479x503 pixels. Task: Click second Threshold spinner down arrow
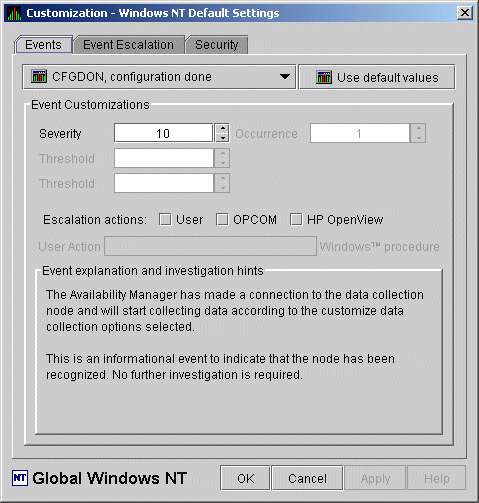tap(222, 188)
